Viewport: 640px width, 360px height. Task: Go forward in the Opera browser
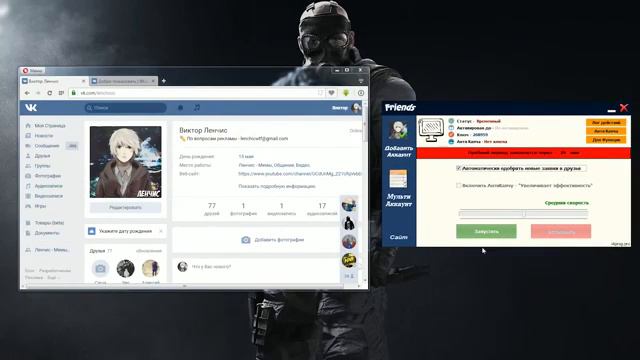[38, 93]
